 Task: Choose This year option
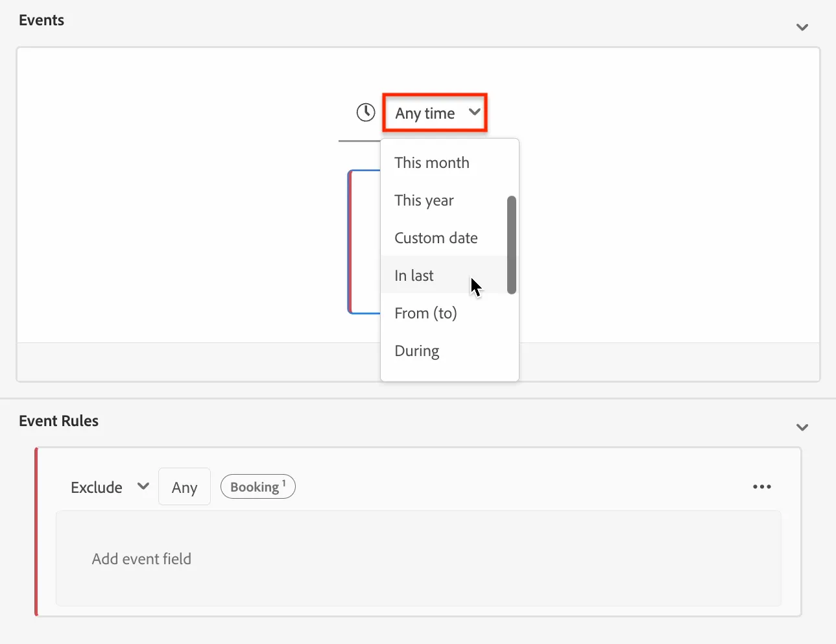444,200
